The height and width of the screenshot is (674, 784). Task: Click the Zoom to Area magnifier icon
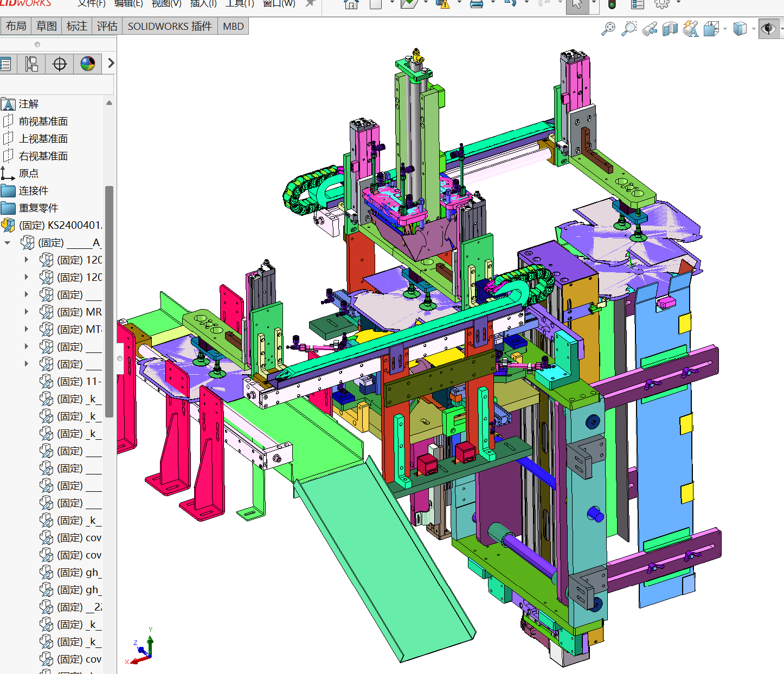coord(629,28)
